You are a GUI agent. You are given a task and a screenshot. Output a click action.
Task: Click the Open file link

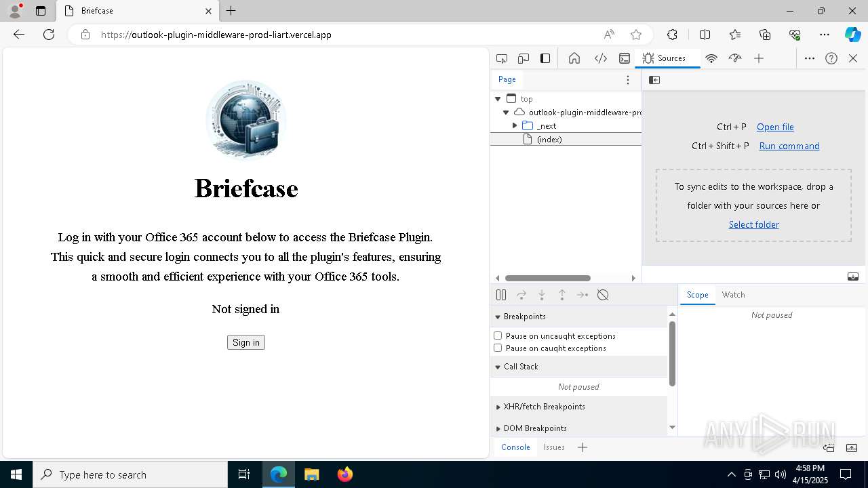(775, 127)
